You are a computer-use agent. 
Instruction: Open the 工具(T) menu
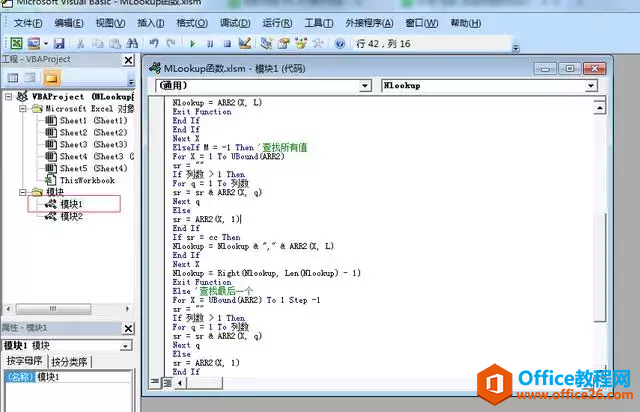pyautogui.click(x=319, y=23)
